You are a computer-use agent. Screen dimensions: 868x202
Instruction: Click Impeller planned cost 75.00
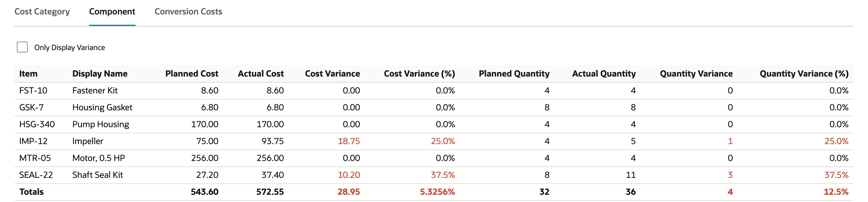click(207, 141)
